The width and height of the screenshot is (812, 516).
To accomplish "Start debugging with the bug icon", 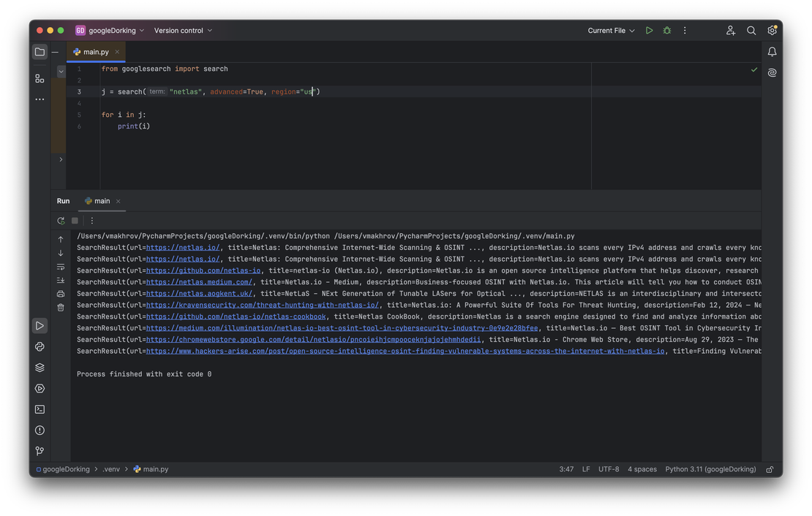I will pos(666,31).
